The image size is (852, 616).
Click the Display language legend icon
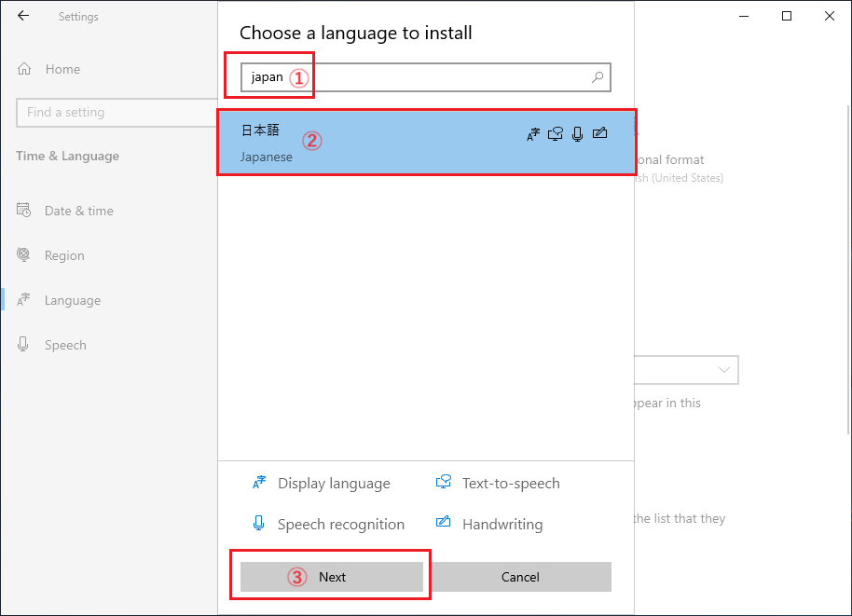point(259,483)
